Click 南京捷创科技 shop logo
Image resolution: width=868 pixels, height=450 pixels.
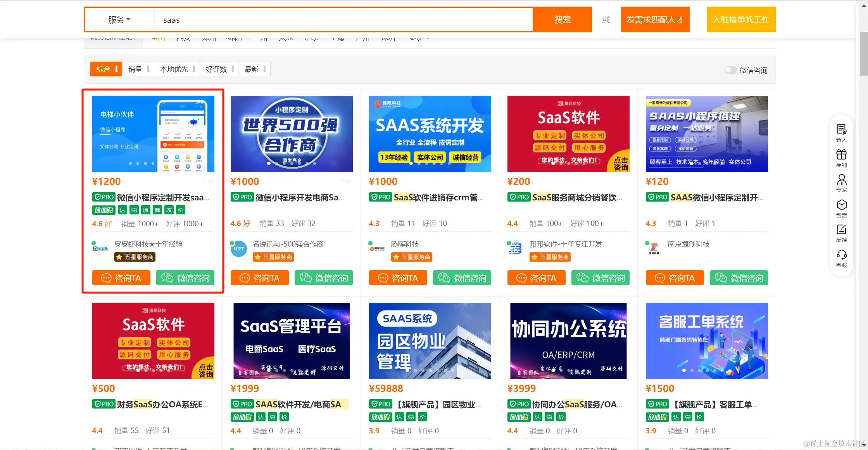pos(654,248)
